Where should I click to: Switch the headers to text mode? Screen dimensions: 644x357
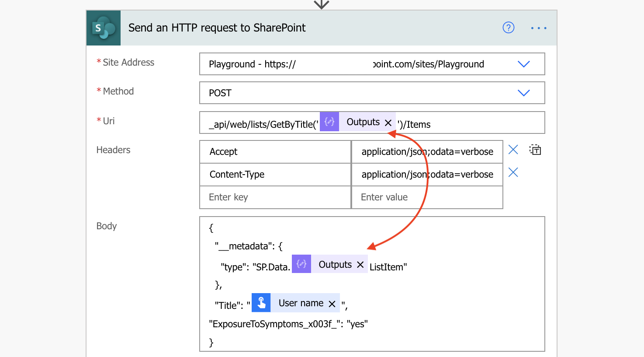[535, 150]
